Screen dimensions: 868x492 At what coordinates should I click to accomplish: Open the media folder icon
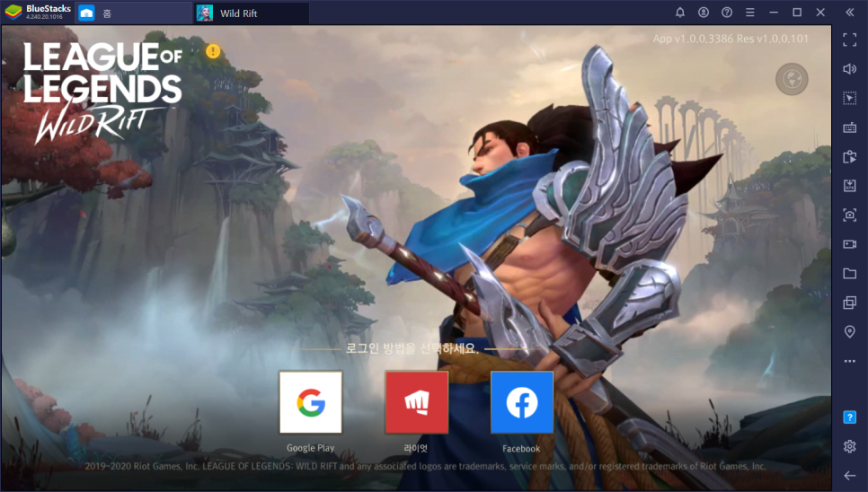coord(850,273)
